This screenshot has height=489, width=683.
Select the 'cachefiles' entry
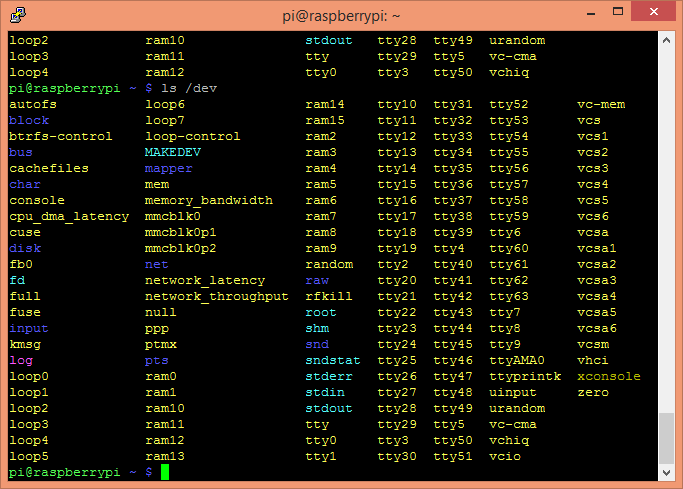click(49, 169)
